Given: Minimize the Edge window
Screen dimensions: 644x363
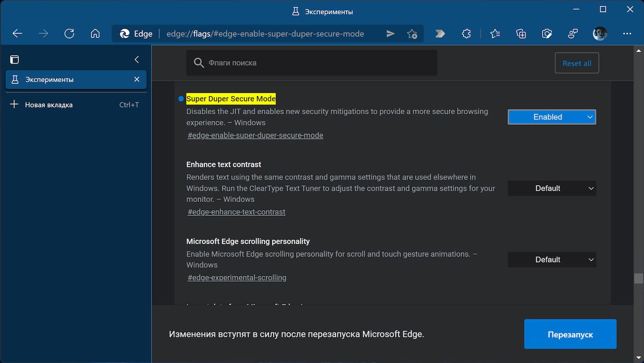Looking at the screenshot, I should (576, 9).
